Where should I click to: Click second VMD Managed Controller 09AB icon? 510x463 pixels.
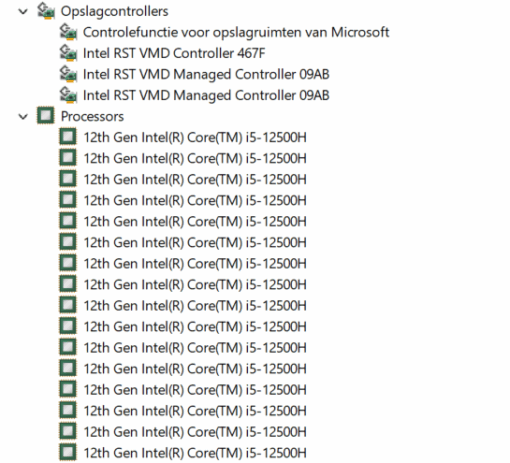point(68,95)
